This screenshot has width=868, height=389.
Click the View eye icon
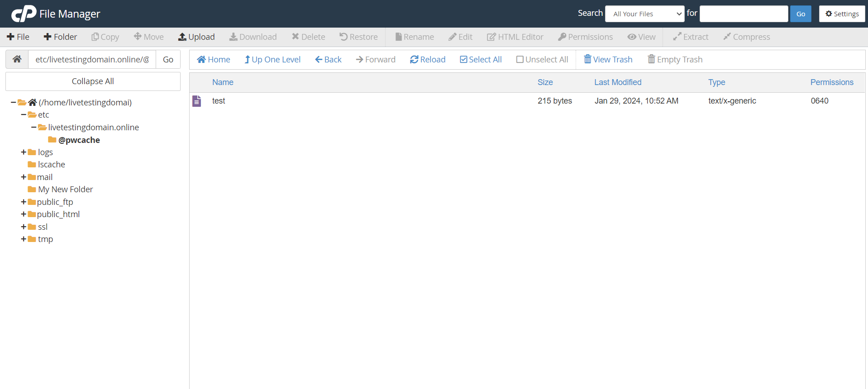click(x=631, y=37)
